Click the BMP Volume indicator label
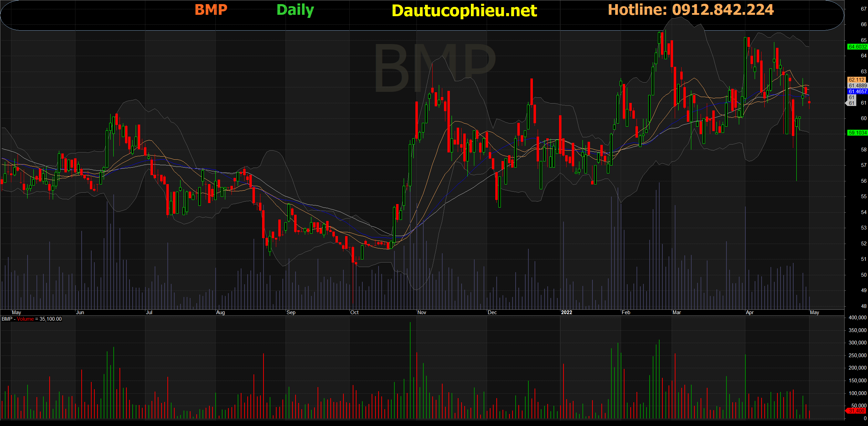Screen dimensions: 868x426 point(31,319)
